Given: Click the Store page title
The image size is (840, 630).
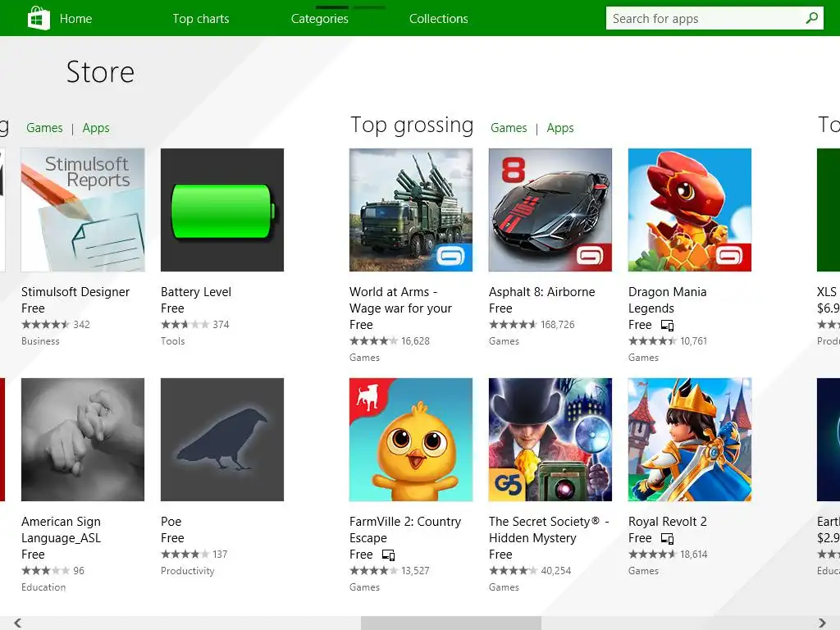Looking at the screenshot, I should coord(100,72).
